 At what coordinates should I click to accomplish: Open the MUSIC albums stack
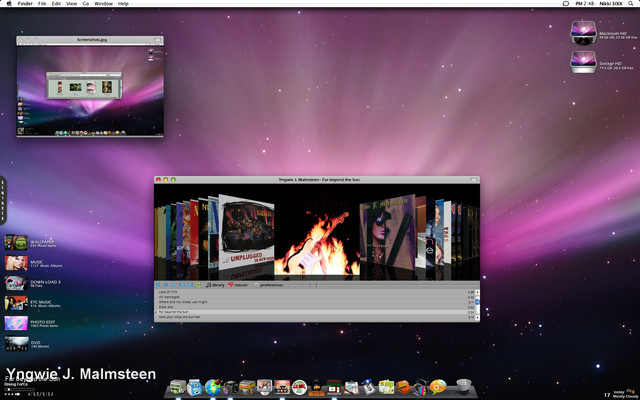click(16, 263)
